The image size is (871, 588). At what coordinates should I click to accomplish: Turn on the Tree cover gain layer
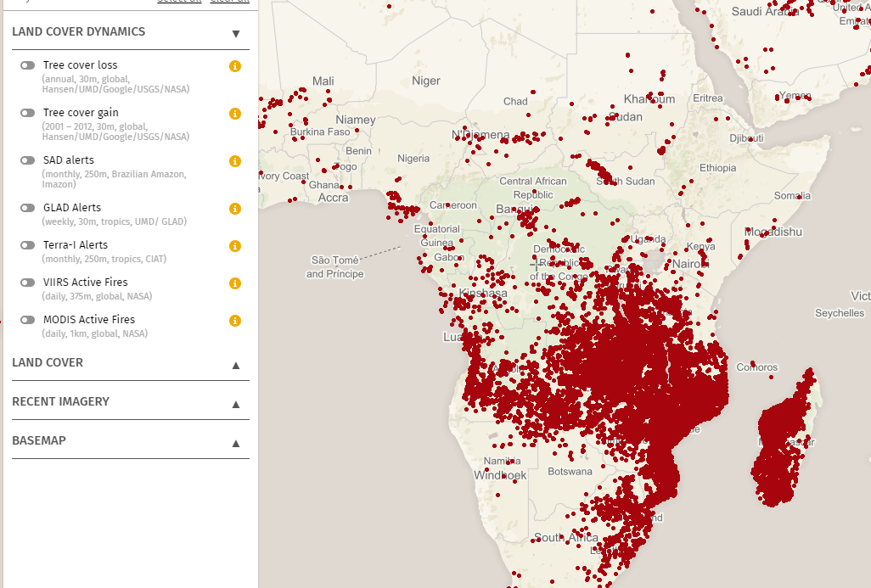(x=27, y=111)
